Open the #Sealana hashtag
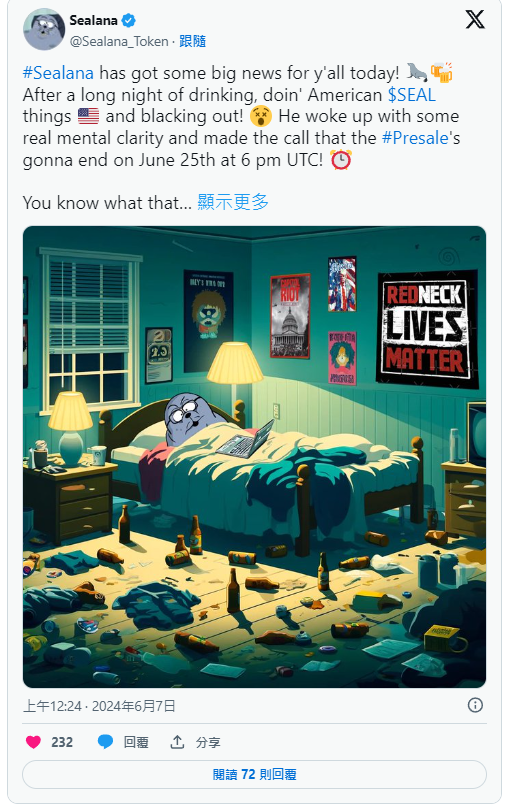Screen dimensions: 506x804 58,73
